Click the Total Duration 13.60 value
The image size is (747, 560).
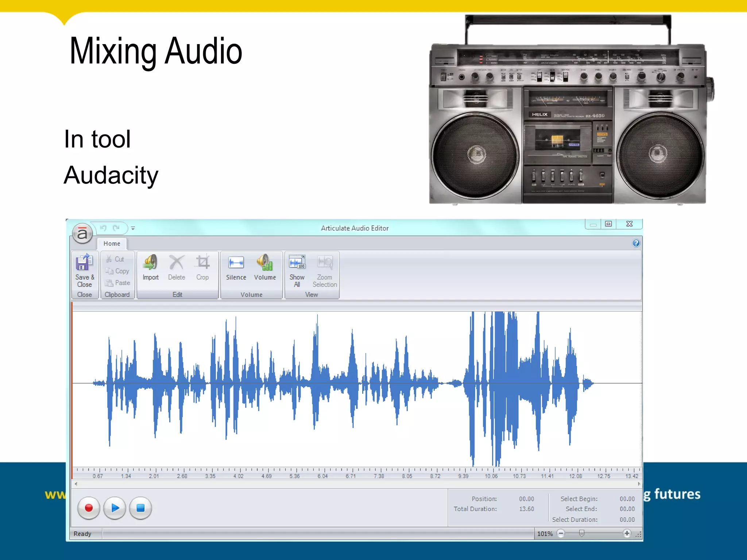coord(526,509)
